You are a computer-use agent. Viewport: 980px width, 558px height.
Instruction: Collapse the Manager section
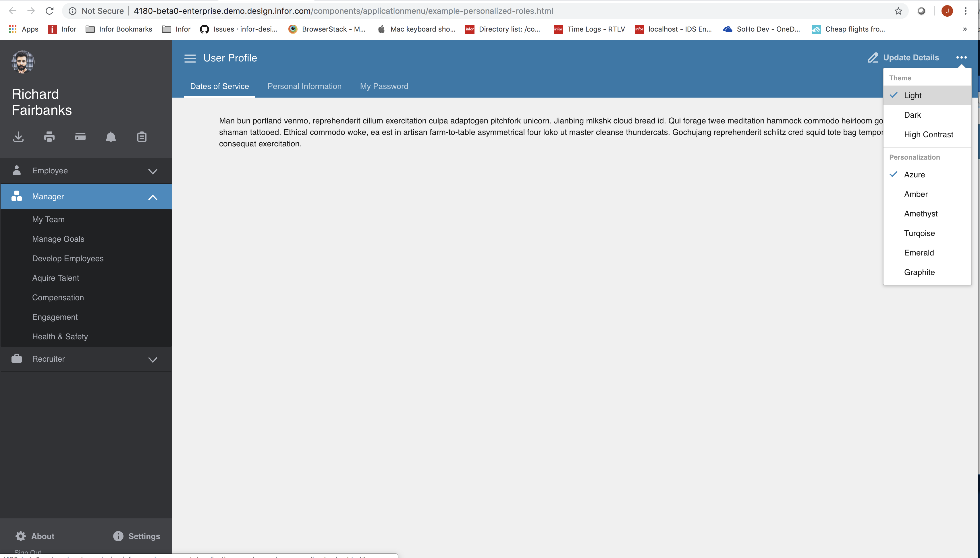coord(153,197)
